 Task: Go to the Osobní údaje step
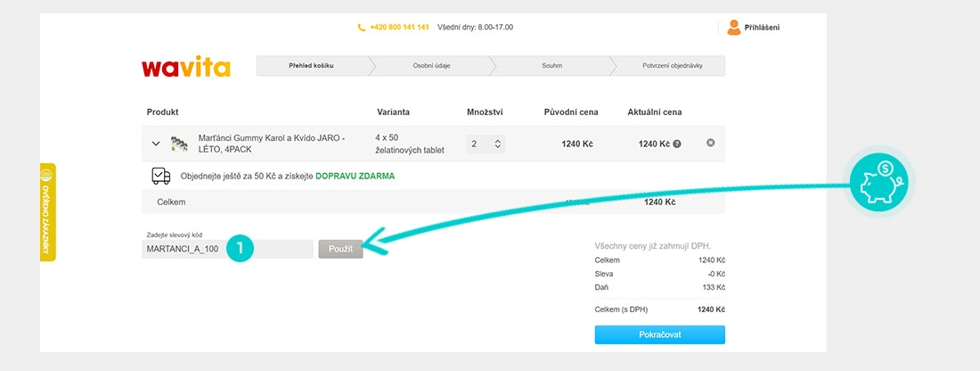(431, 66)
